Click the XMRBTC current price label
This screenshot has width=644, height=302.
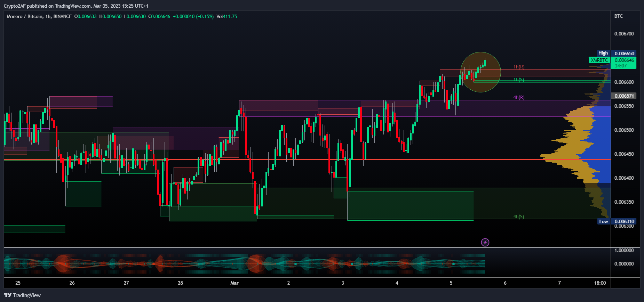click(x=599, y=60)
